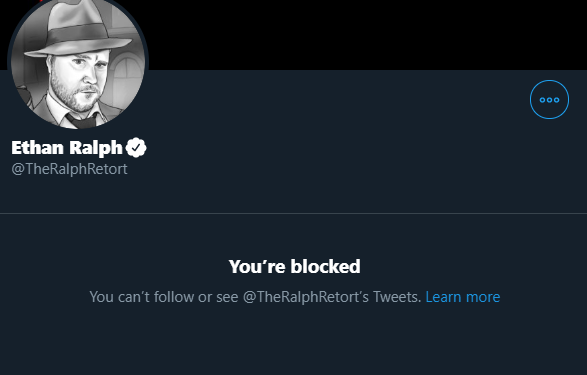Click the word Ralph in the display name
The image size is (587, 375).
click(96, 149)
